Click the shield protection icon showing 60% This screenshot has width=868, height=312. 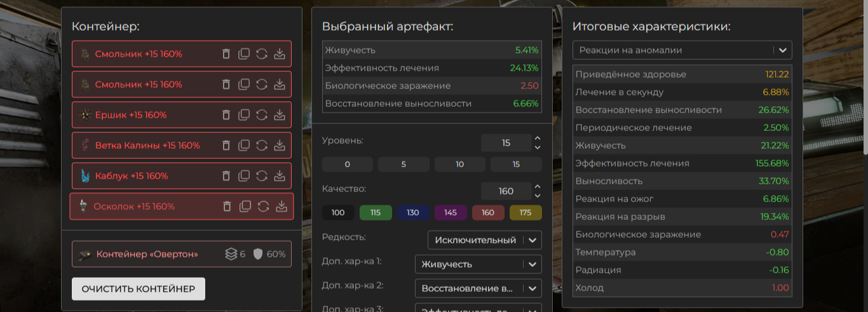pyautogui.click(x=257, y=254)
